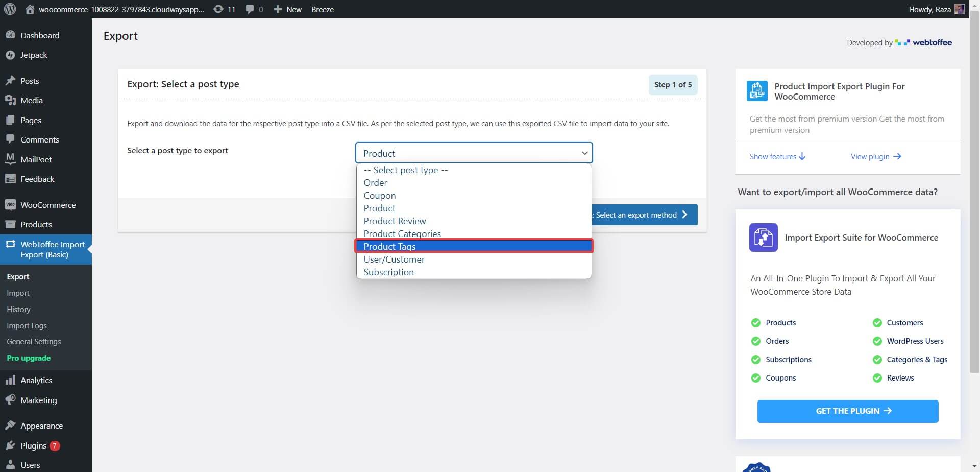This screenshot has height=472, width=980.
Task: Click the 'Categories & Tags' feature text
Action: (x=917, y=359)
